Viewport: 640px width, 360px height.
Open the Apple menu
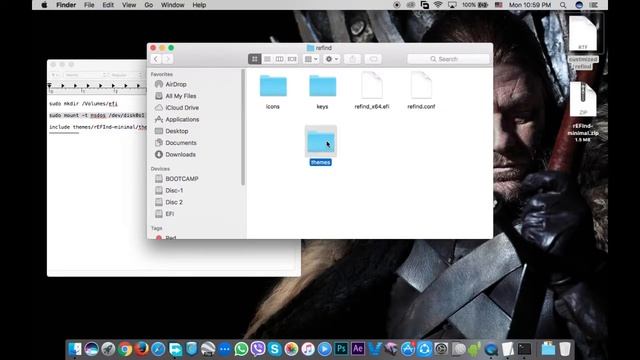point(44,5)
